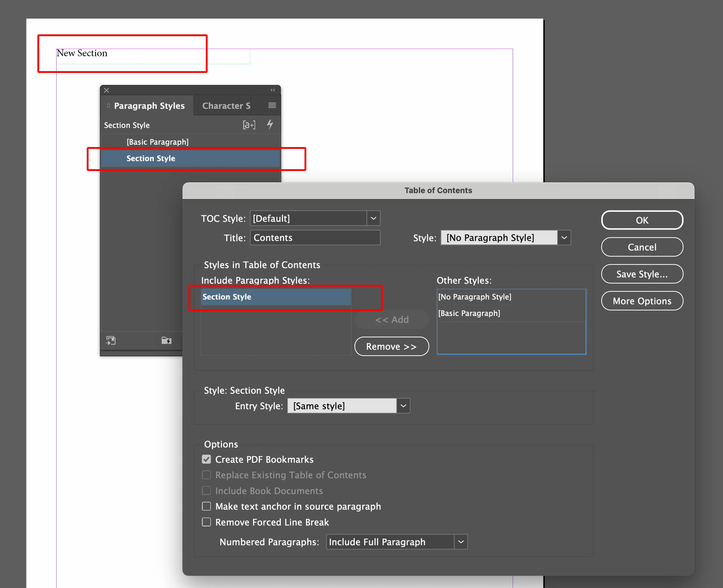The width and height of the screenshot is (723, 588).
Task: Click the More Options button
Action: click(x=642, y=301)
